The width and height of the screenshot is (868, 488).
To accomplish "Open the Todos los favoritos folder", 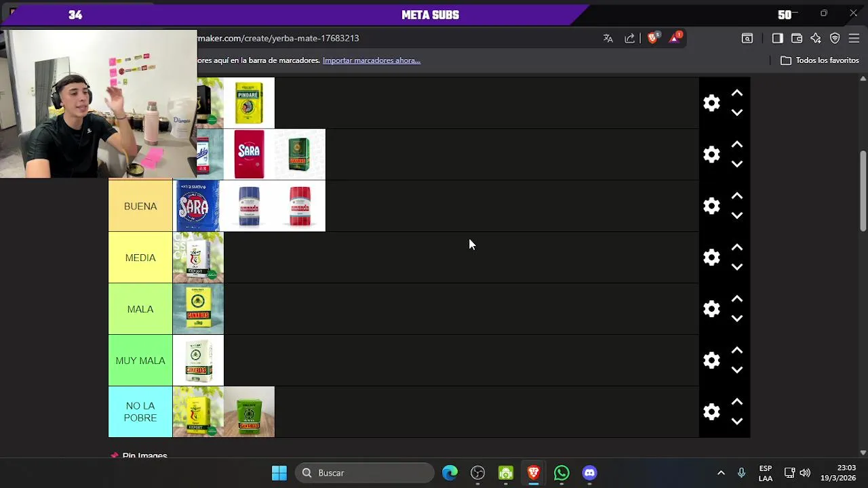I will coord(820,60).
